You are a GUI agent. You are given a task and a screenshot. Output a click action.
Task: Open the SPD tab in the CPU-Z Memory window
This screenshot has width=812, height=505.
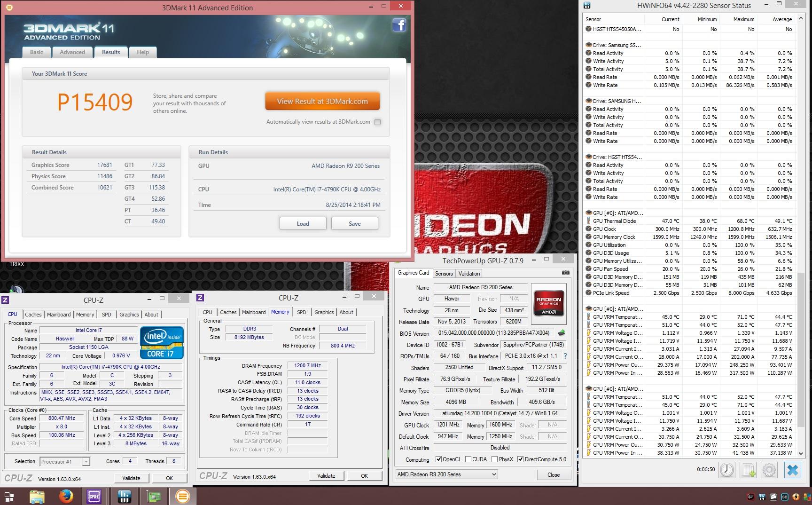coord(302,312)
